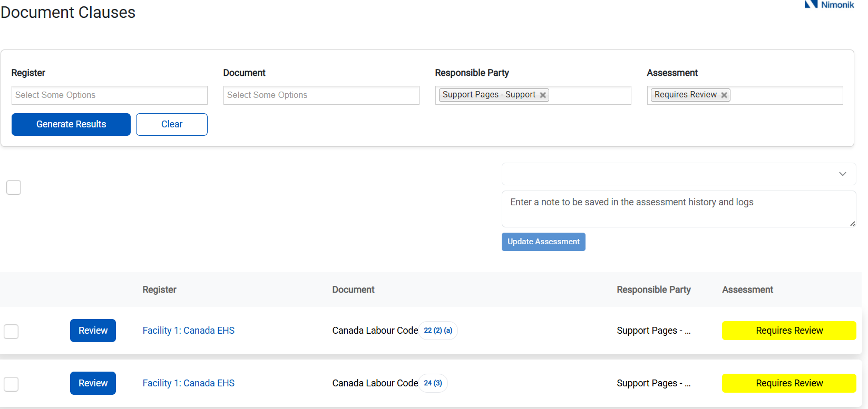Click Update Assessment button

coord(543,242)
